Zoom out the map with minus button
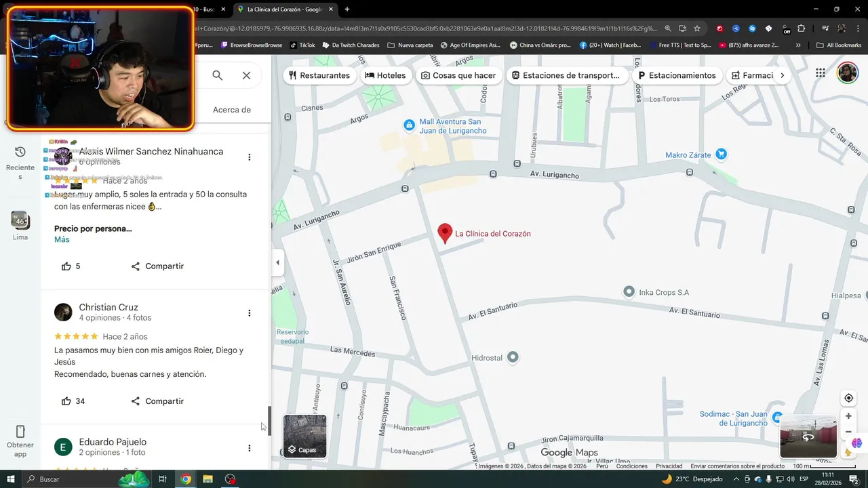The image size is (868, 488). (x=848, y=432)
